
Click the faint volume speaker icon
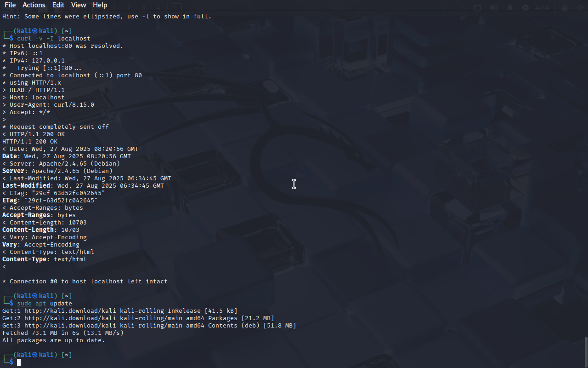point(494,7)
